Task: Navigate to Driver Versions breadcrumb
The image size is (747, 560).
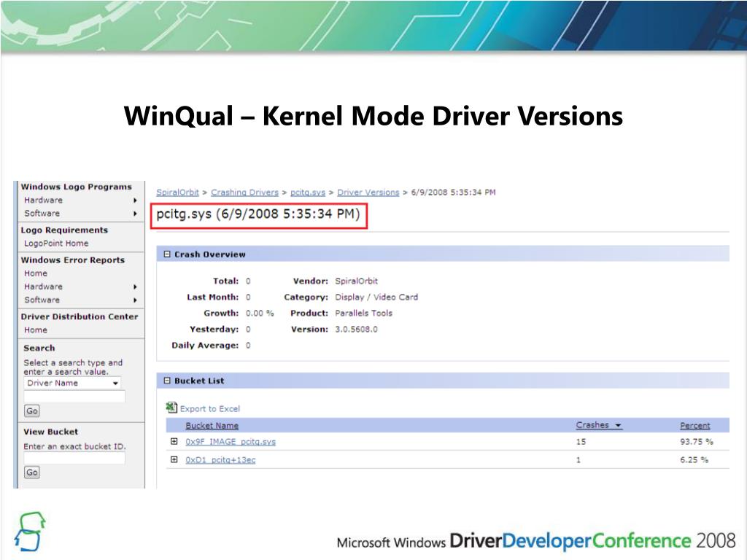Action: click(x=368, y=192)
